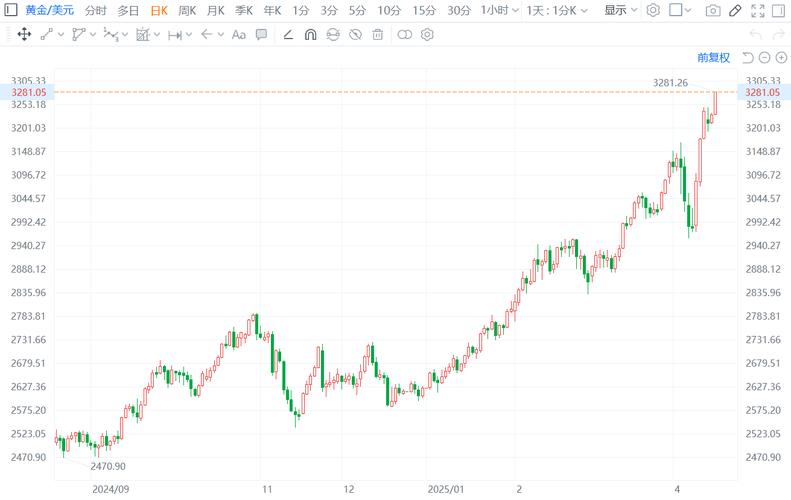Select 10分 minute period

coord(389,10)
